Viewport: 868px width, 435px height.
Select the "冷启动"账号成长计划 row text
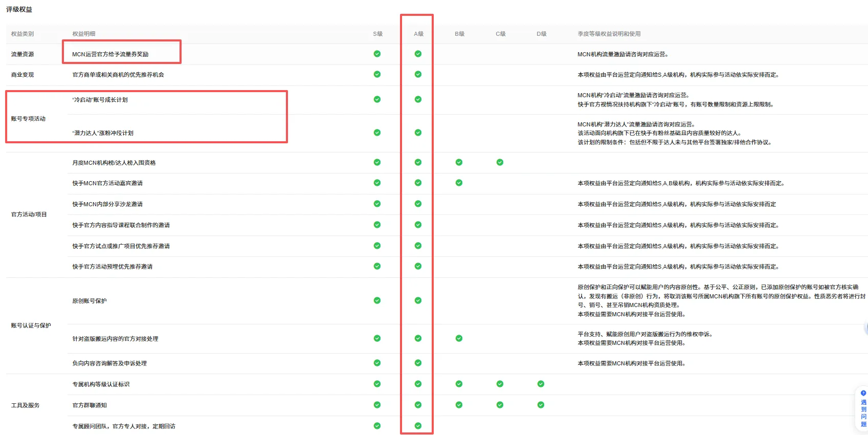100,100
